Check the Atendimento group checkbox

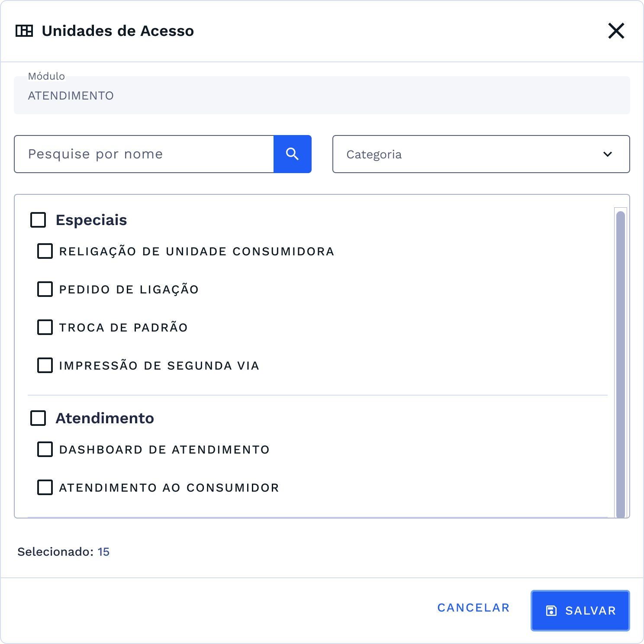click(38, 418)
